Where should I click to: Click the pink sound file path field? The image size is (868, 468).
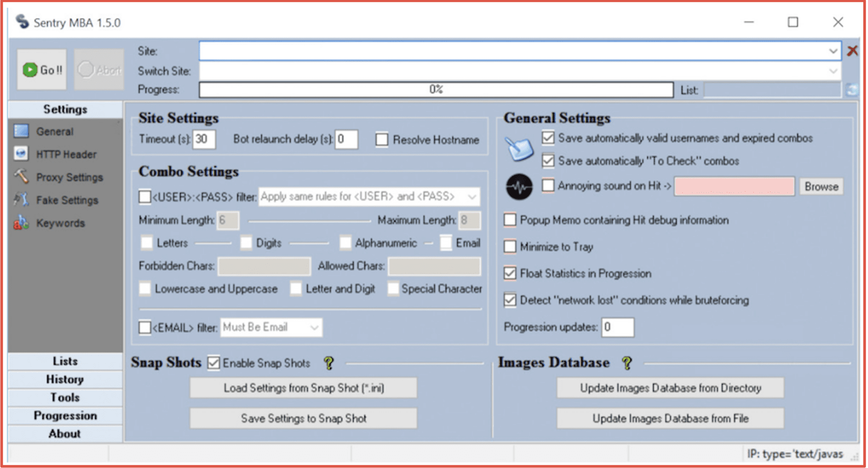point(734,186)
